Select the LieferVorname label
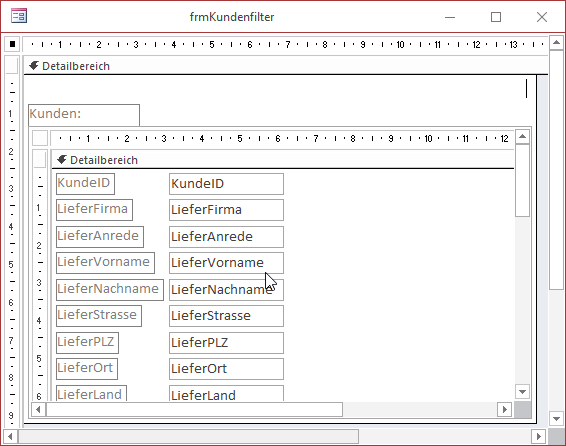The image size is (566, 446). coord(105,263)
